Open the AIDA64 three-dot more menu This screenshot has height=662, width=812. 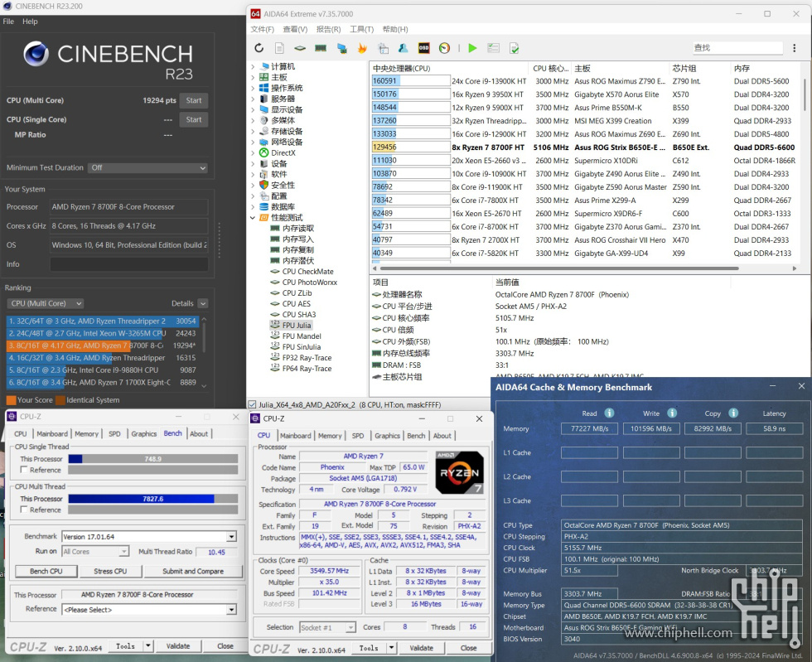point(794,48)
